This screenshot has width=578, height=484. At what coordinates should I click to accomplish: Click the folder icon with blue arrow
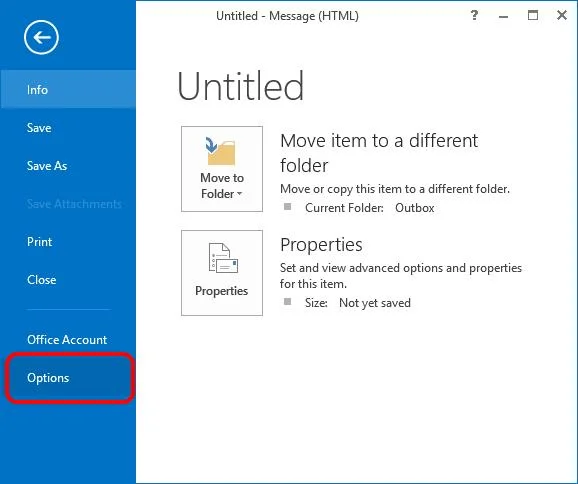pos(221,151)
